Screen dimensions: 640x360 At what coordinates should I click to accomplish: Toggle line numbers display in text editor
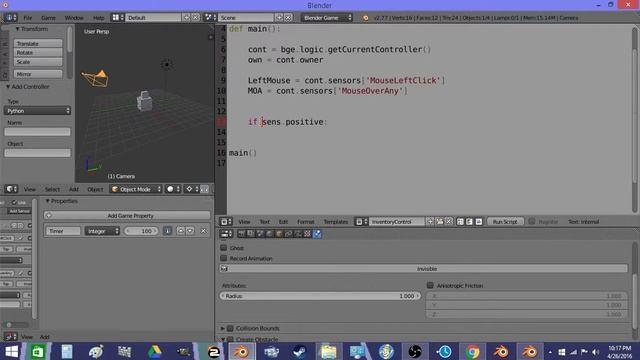460,222
